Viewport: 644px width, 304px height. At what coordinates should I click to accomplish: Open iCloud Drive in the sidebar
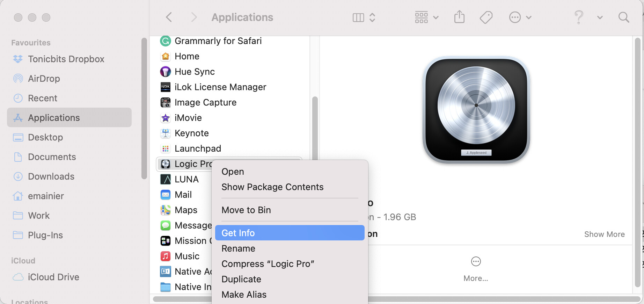pos(69,277)
